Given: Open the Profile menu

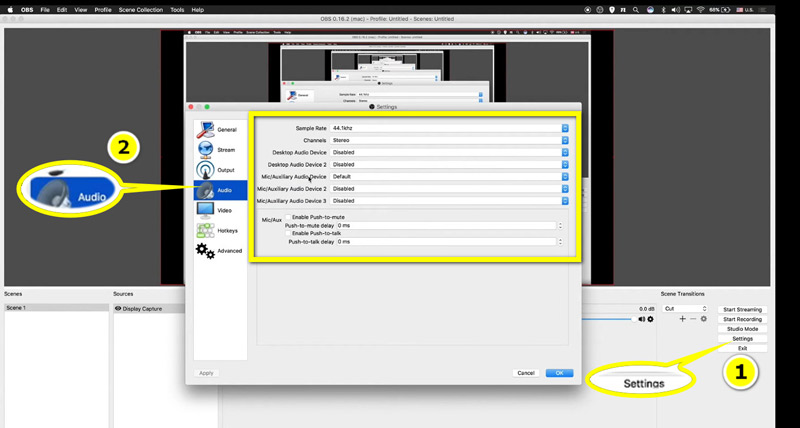Looking at the screenshot, I should click(x=103, y=10).
